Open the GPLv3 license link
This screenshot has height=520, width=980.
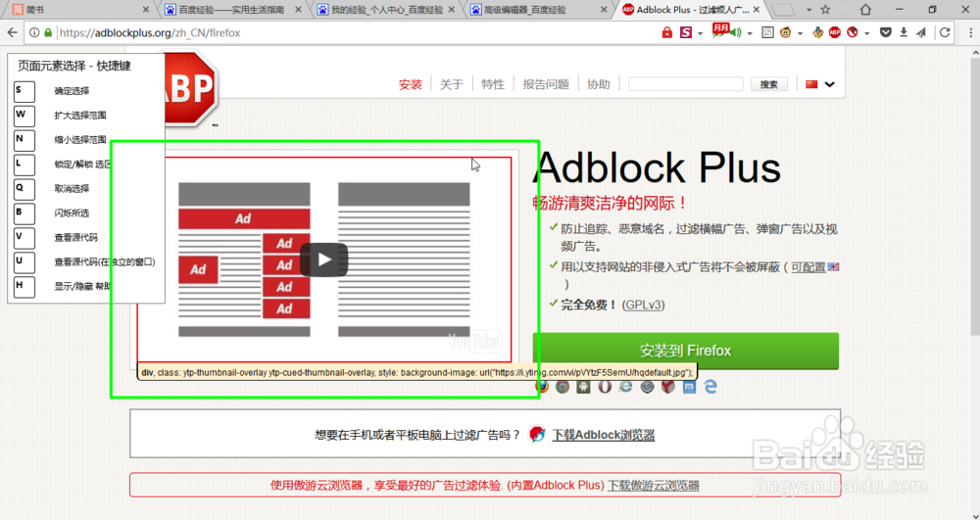point(643,305)
